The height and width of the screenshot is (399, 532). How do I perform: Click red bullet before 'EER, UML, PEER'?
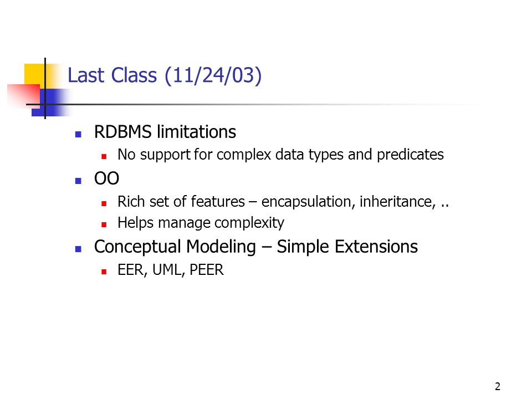coord(104,272)
